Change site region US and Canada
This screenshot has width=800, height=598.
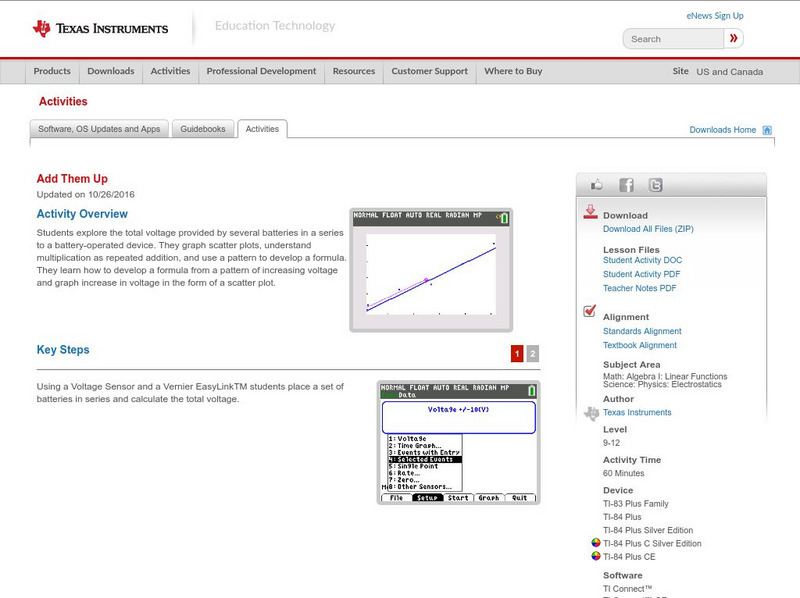tap(730, 72)
